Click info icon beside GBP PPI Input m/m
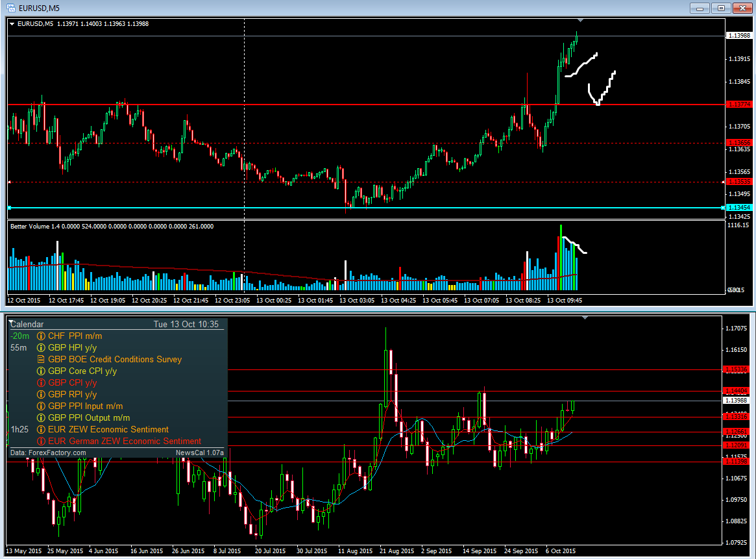756x559 pixels. tap(42, 406)
